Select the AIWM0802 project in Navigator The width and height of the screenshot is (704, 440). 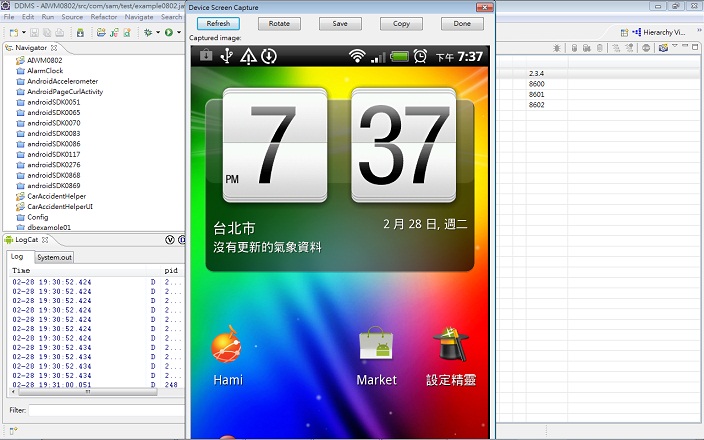44,60
